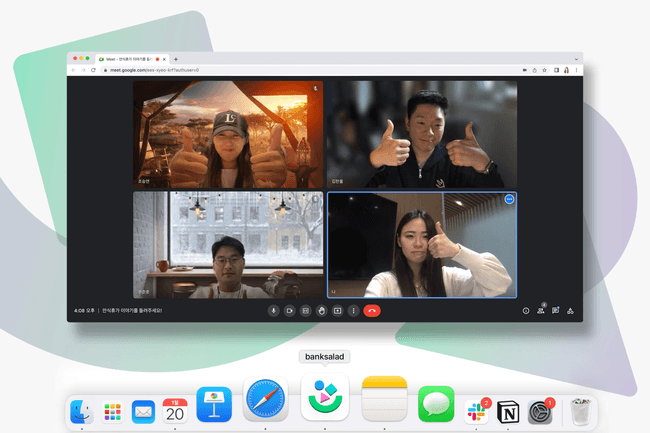Expand the tab search chevron
The height and width of the screenshot is (433, 650).
(x=576, y=59)
